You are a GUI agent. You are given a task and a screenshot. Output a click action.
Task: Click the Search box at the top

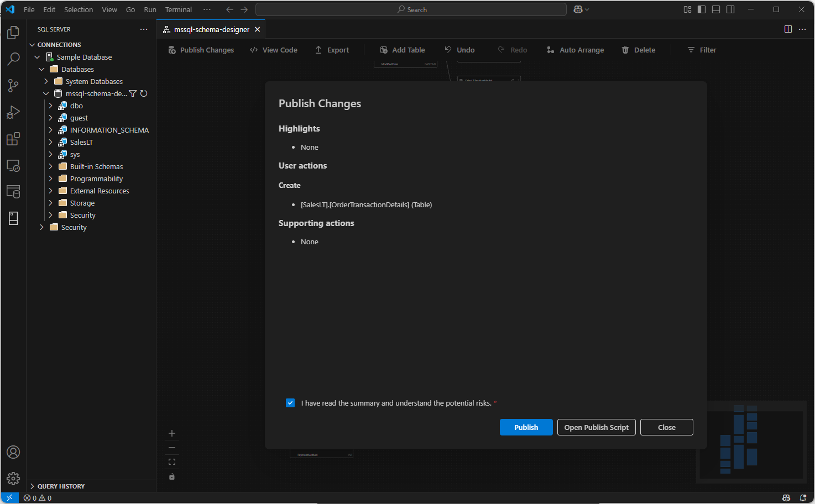(411, 9)
